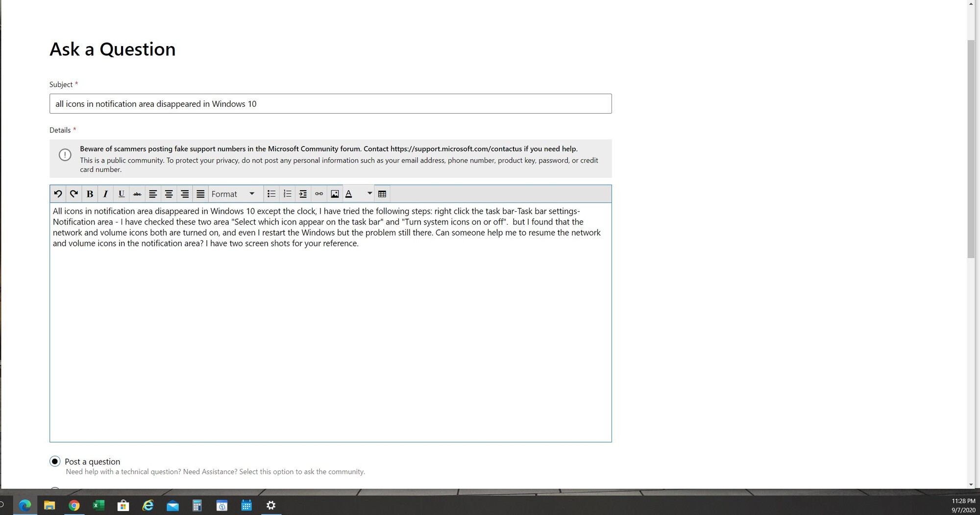Insert a hyperlink
The height and width of the screenshot is (515, 980).
coord(319,194)
